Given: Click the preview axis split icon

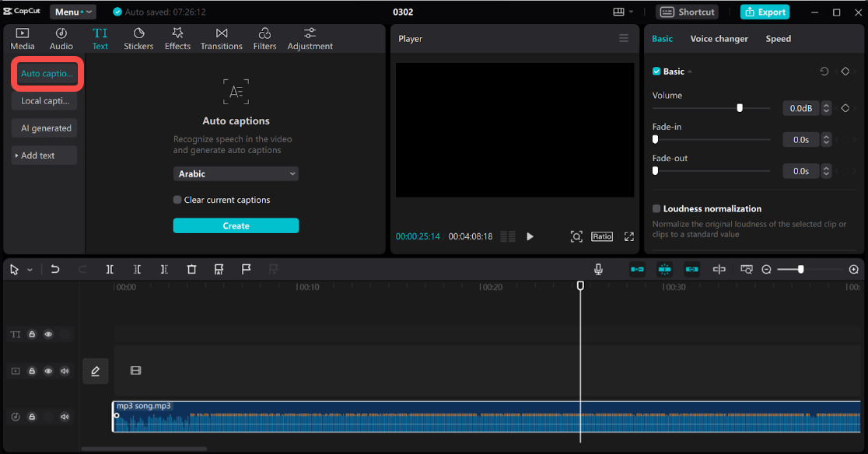Looking at the screenshot, I should pos(719,269).
